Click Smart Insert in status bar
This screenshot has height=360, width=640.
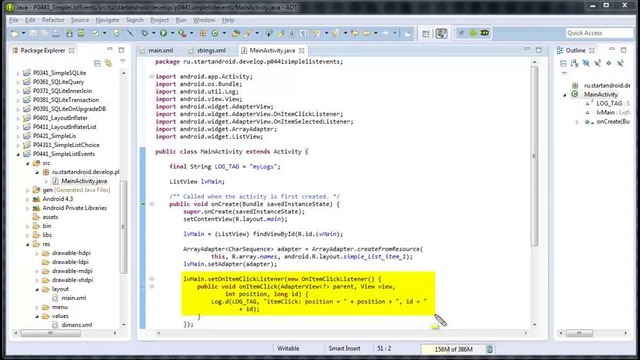344,349
